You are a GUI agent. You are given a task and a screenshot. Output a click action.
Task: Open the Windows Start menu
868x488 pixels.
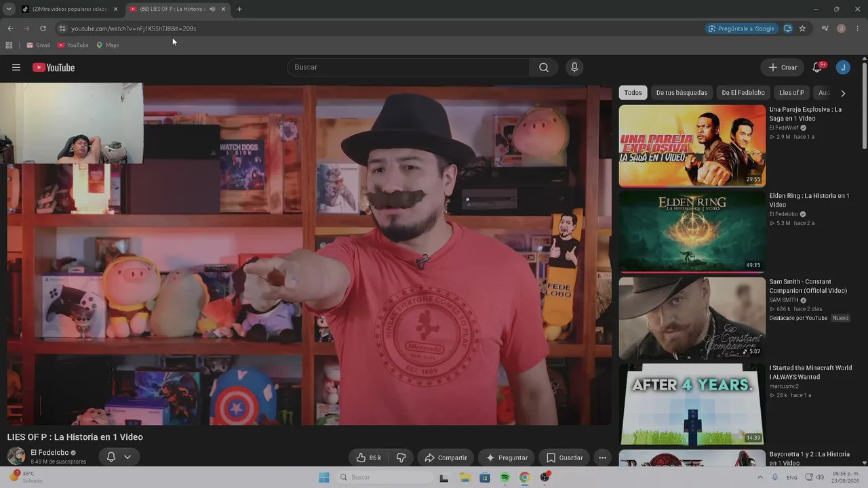coord(324,477)
